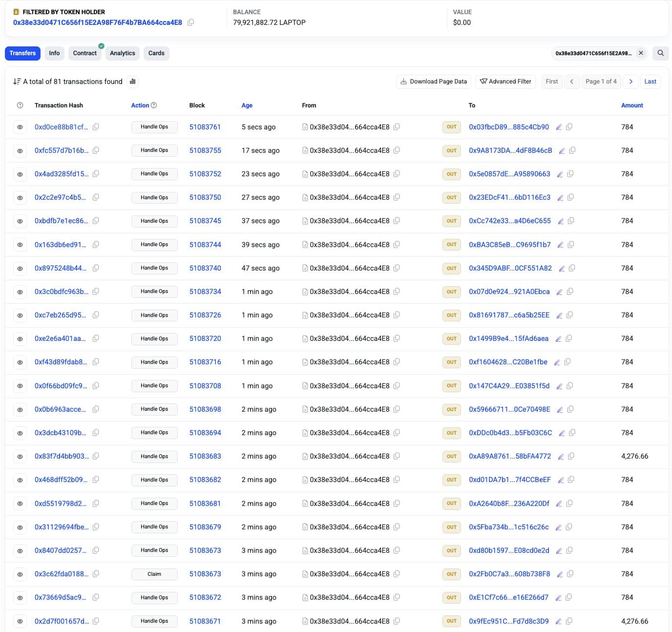The width and height of the screenshot is (672, 632).
Task: Clear the 0x38e33d0471C656f15E2A98 address filter
Action: coord(641,53)
